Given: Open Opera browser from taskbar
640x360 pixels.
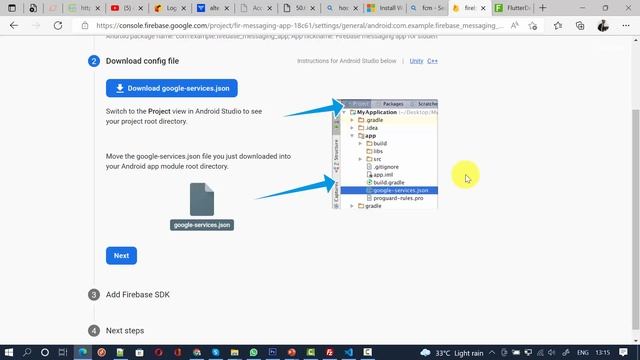Looking at the screenshot, I should [x=158, y=352].
